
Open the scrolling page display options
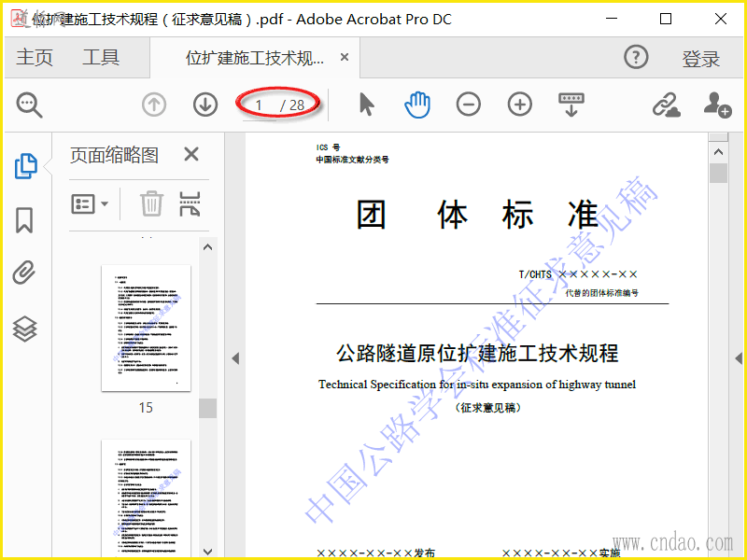click(x=571, y=105)
